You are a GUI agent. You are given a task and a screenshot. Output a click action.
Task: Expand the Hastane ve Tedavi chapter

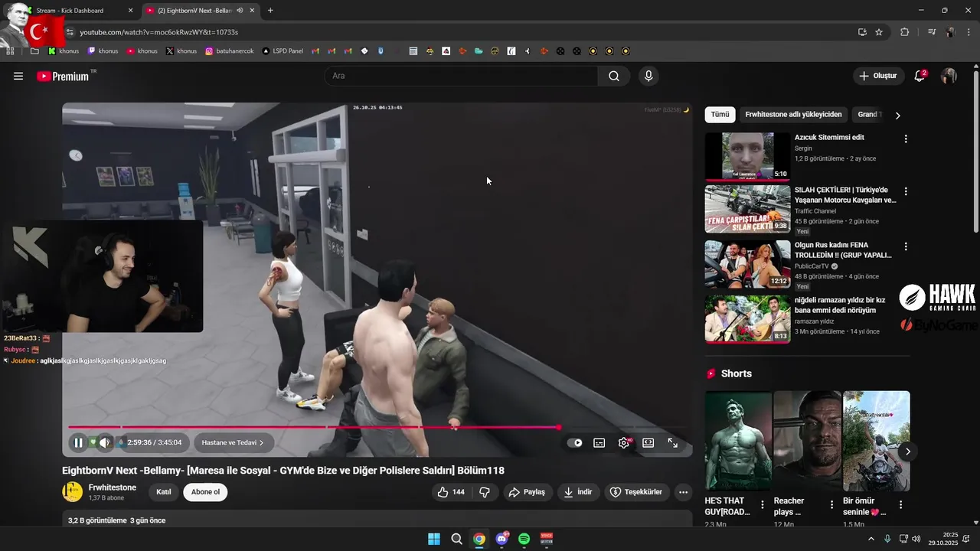[233, 442]
